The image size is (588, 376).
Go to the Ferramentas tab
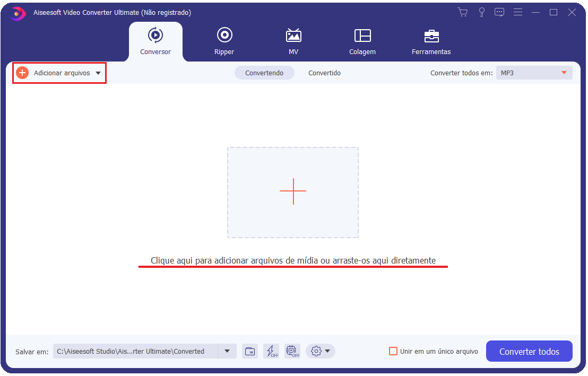click(x=431, y=42)
